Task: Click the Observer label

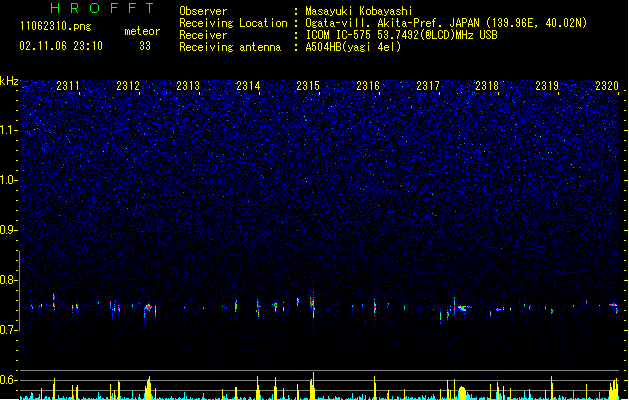Action: (x=203, y=11)
